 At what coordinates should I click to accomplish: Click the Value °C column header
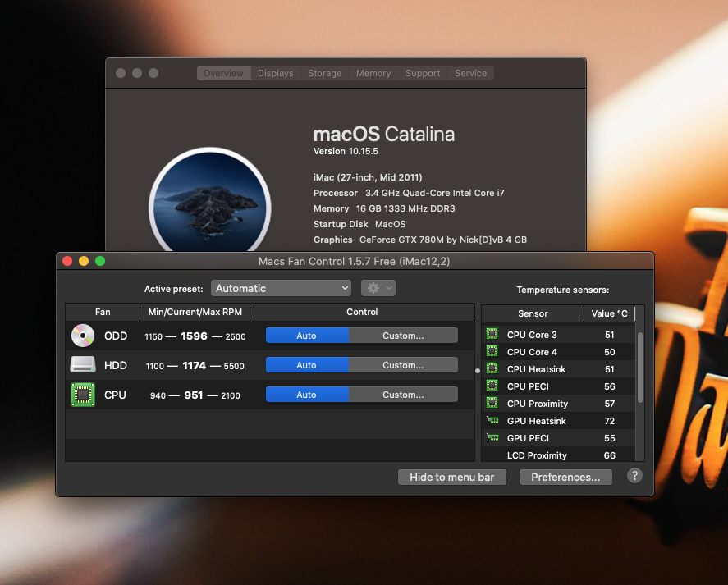(x=609, y=313)
